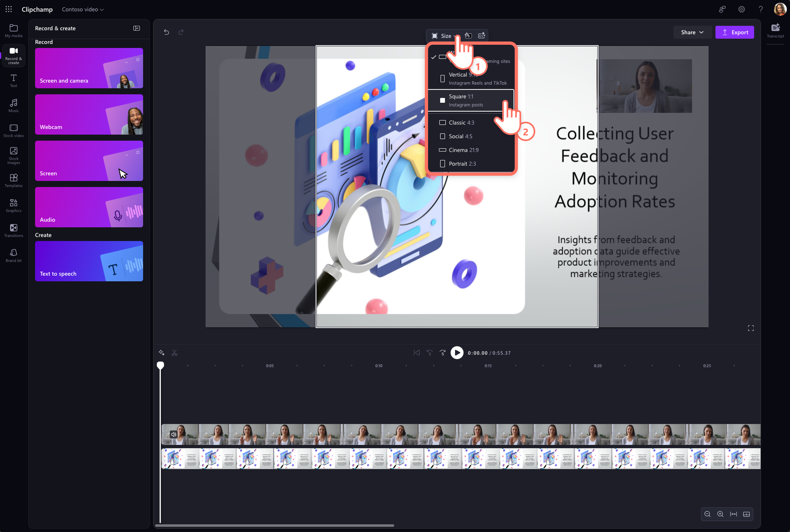Viewport: 790px width, 532px height.
Task: Mute the video clip audio
Action: [173, 434]
